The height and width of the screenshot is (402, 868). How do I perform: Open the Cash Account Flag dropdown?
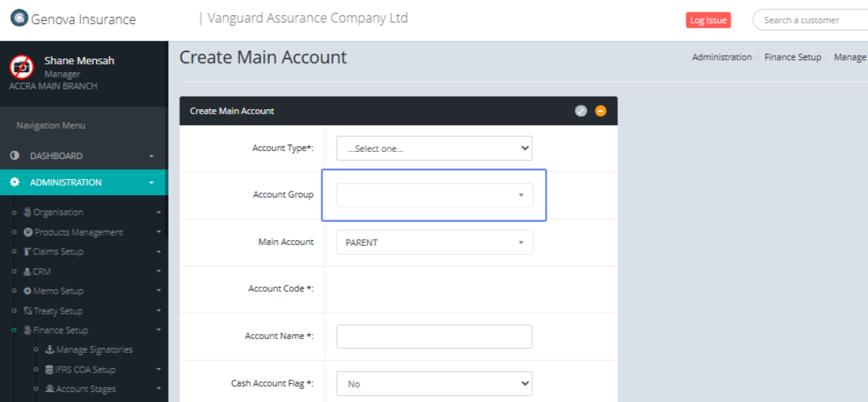tap(434, 384)
